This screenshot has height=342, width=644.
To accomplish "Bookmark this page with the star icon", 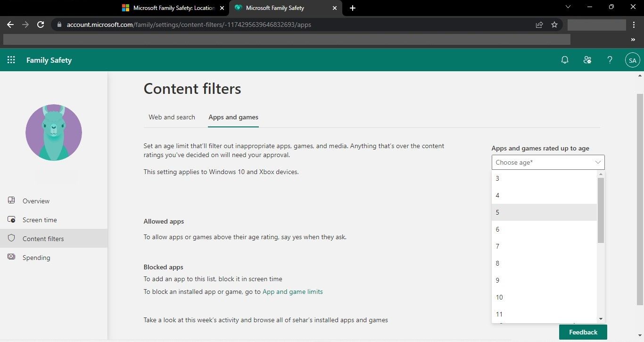I will pyautogui.click(x=554, y=25).
